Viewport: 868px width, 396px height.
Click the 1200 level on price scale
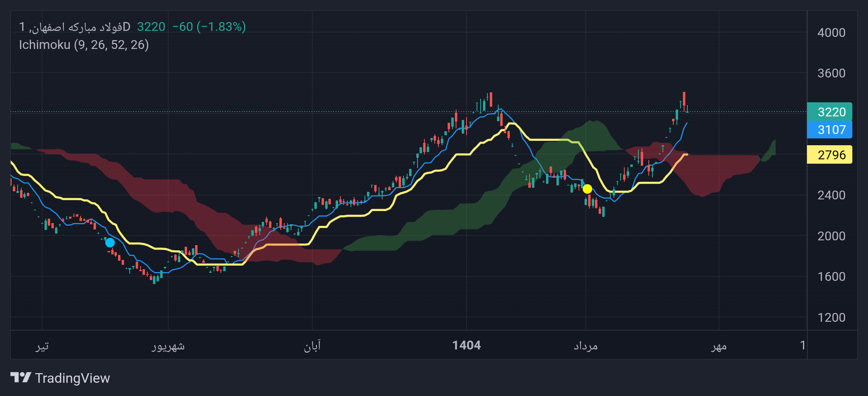coord(831,317)
